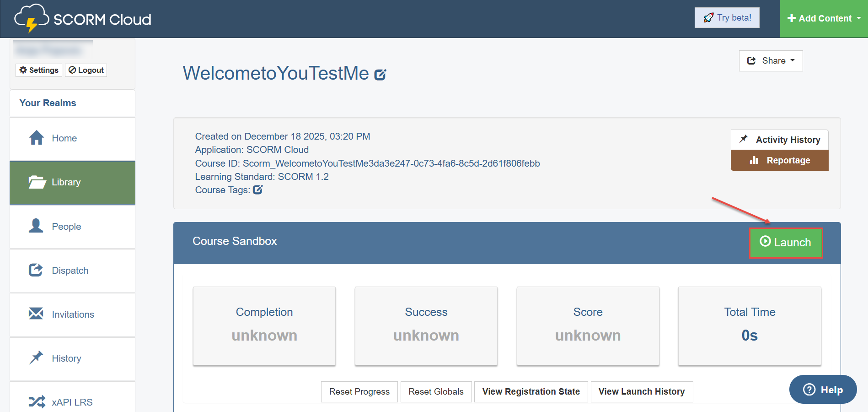
Task: Open the Share dropdown
Action: tap(771, 61)
